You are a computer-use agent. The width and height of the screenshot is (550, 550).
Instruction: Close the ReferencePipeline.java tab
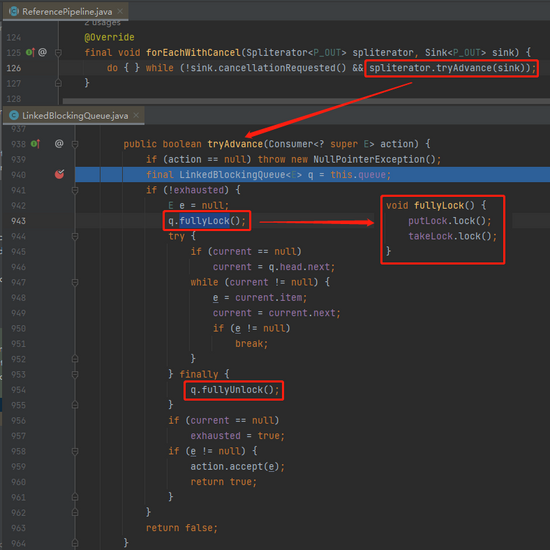pos(120,11)
